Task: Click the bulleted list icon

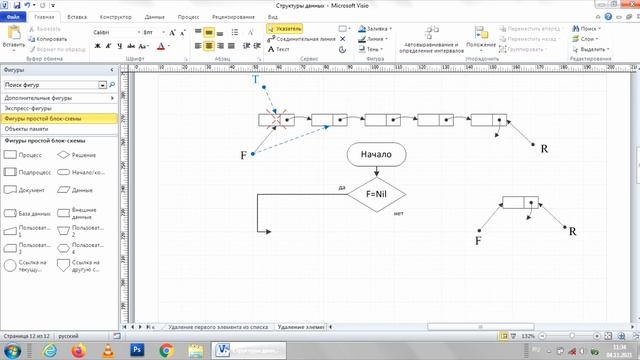Action: [235, 32]
